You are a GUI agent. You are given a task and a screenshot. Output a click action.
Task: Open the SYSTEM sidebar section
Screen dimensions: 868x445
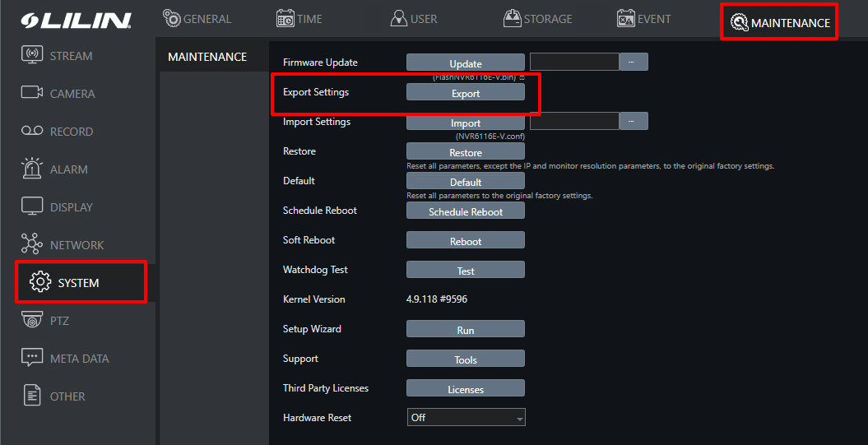point(81,282)
